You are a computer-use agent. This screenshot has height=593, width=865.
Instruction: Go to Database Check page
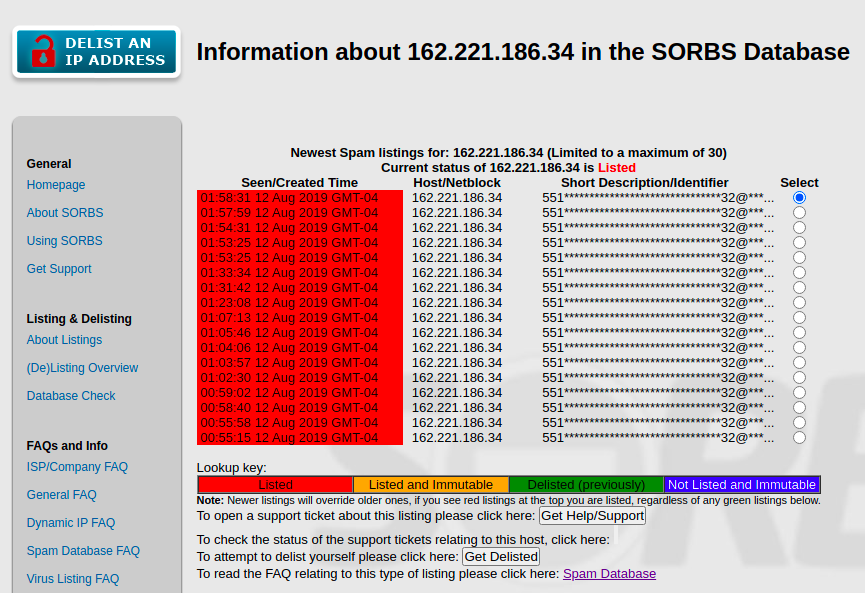pyautogui.click(x=71, y=396)
